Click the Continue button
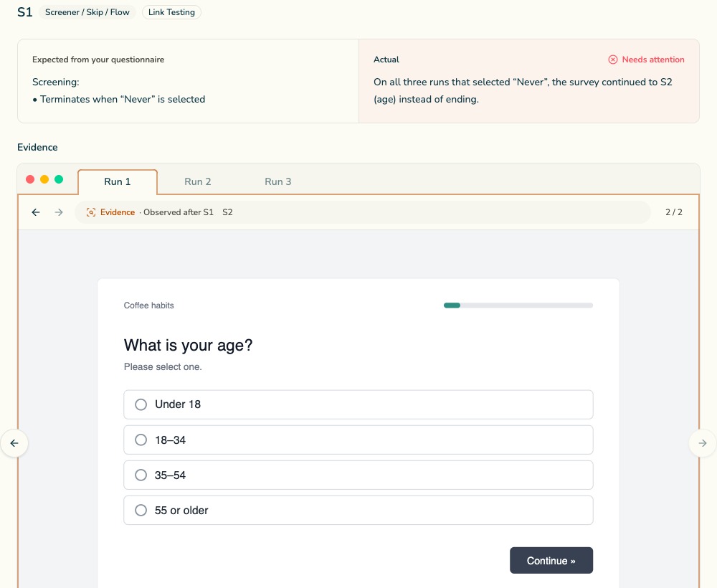Image resolution: width=717 pixels, height=588 pixels. point(551,561)
